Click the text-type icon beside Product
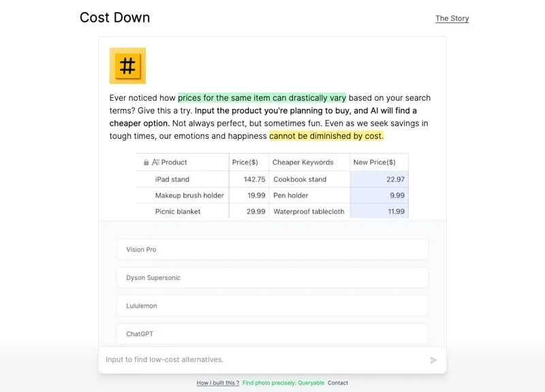Viewport: 545px width, 392px height. pyautogui.click(x=155, y=163)
